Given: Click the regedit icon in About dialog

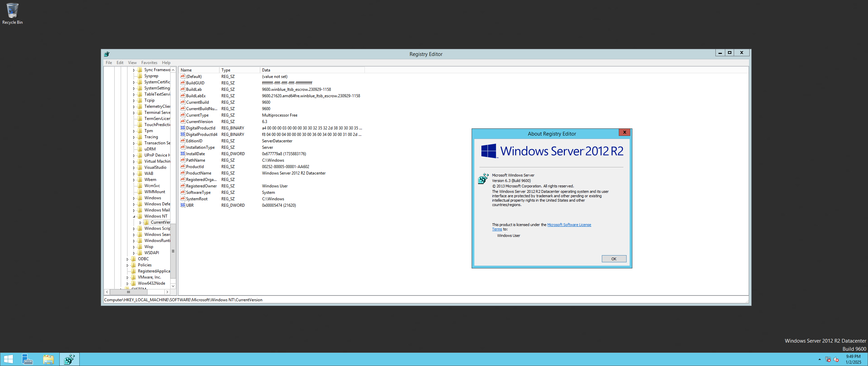Looking at the screenshot, I should (x=483, y=178).
